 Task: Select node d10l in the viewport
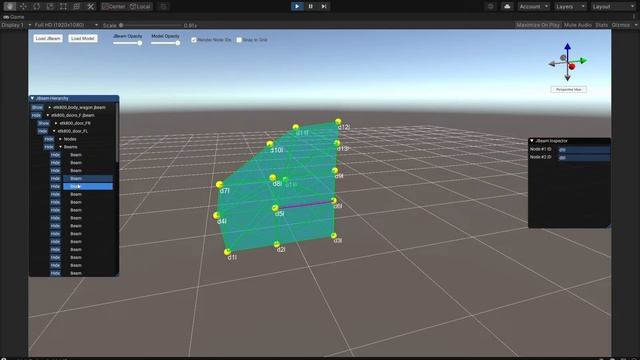click(270, 144)
